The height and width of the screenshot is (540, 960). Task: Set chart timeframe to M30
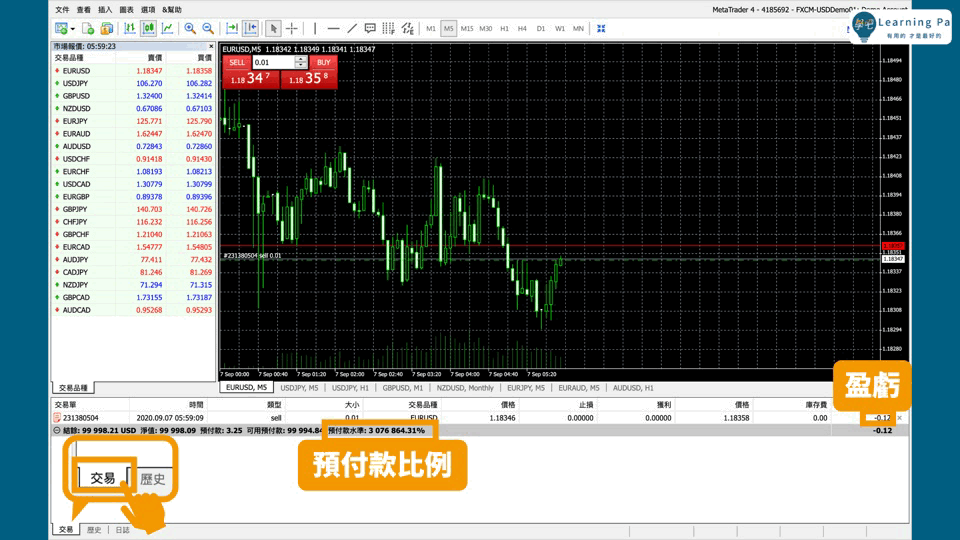tap(486, 29)
